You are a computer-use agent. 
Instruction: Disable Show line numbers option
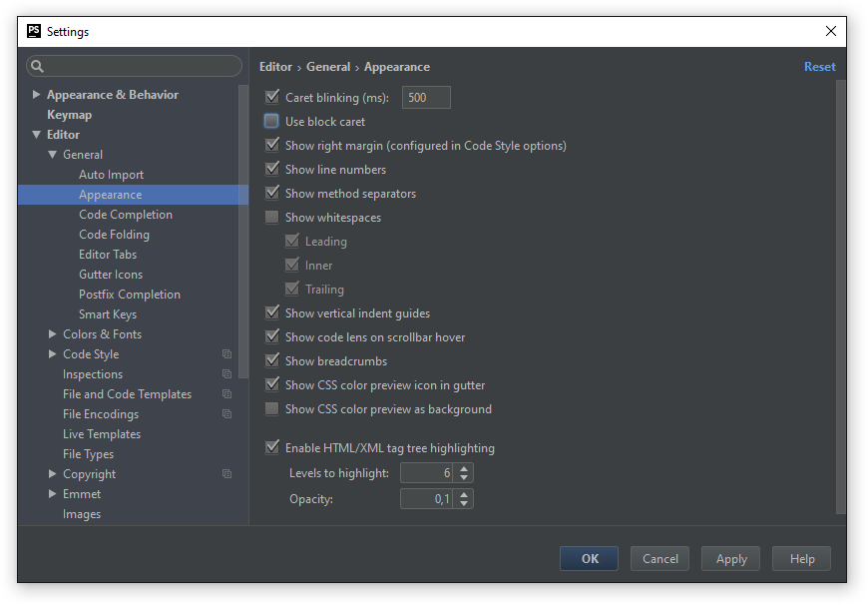tap(271, 170)
